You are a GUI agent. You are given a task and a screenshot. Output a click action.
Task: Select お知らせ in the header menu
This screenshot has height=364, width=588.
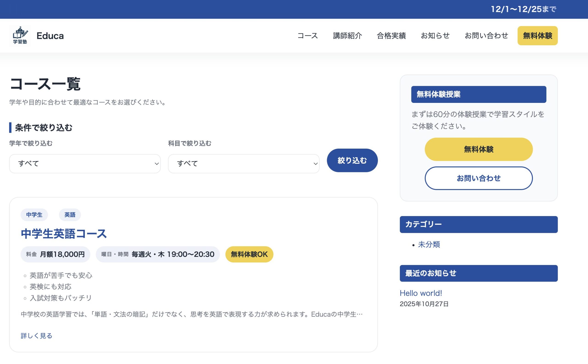[435, 36]
